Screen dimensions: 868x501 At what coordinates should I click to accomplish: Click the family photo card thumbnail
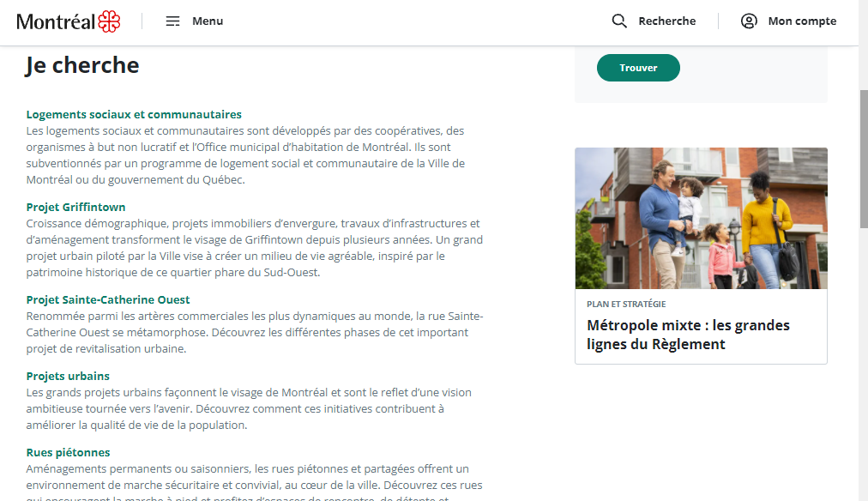point(701,218)
